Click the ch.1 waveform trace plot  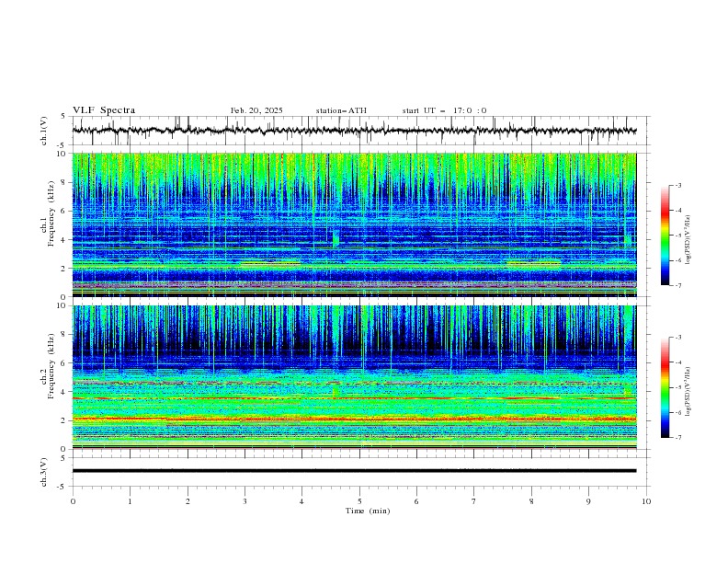point(354,131)
